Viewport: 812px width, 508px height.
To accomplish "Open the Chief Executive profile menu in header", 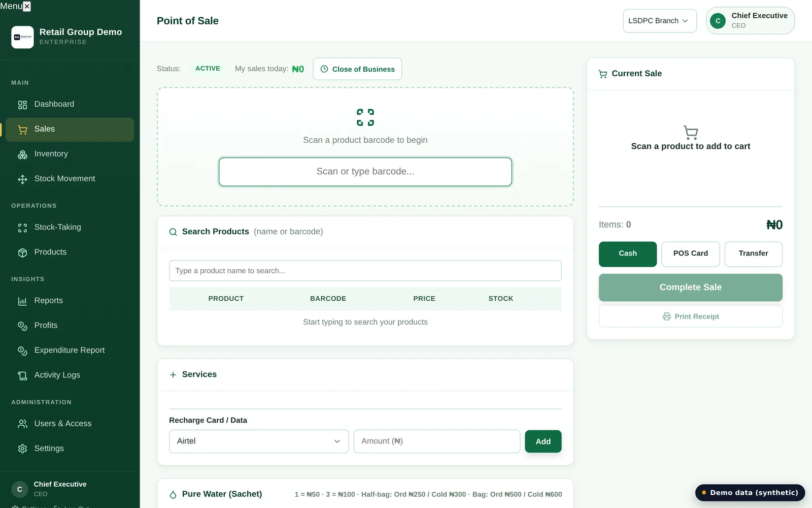I will pos(750,21).
